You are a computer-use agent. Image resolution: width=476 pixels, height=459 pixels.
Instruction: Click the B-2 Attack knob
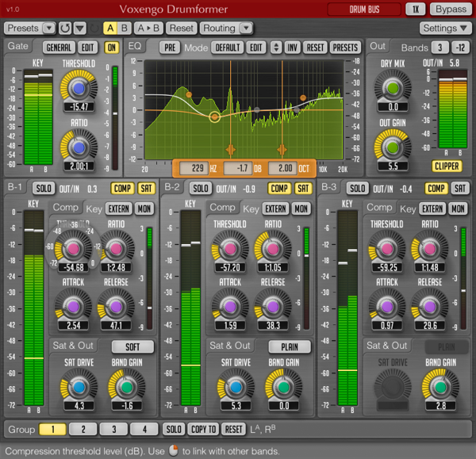coord(230,305)
